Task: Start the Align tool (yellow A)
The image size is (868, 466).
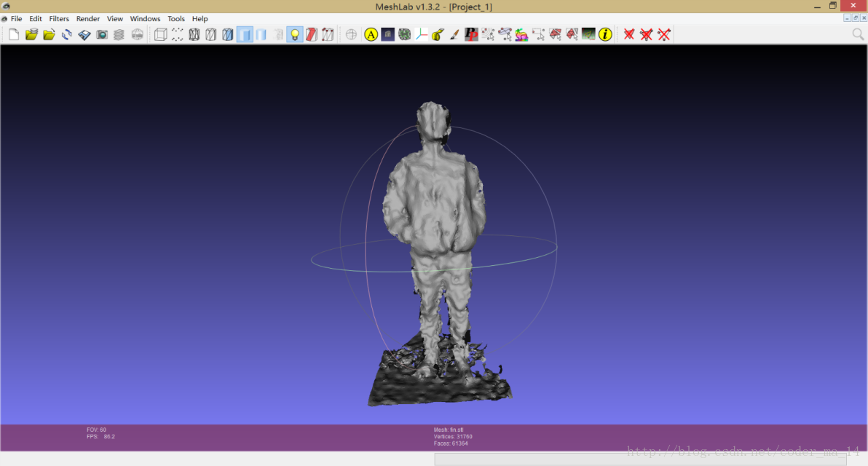Action: [371, 34]
